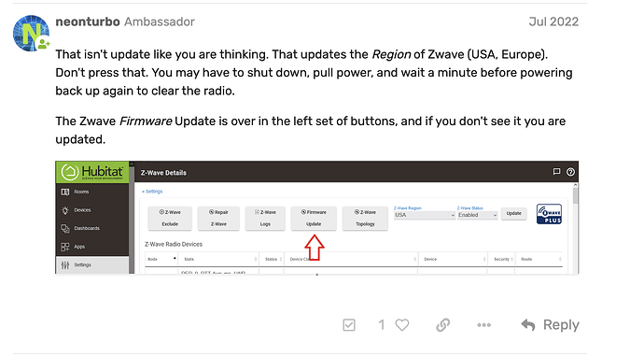Click the Rooms icon in the sidebar

pos(65,192)
